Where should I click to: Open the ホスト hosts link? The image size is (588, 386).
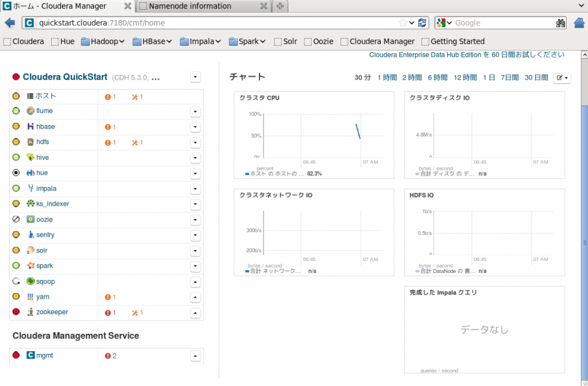click(46, 96)
